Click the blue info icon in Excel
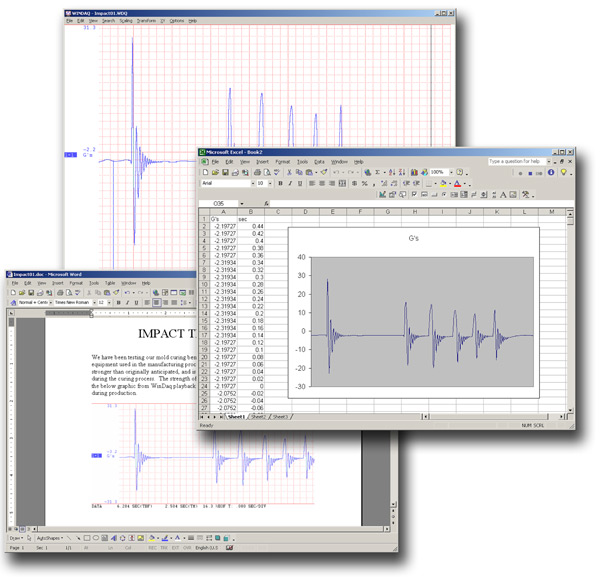Image resolution: width=600 pixels, height=581 pixels. (x=551, y=172)
